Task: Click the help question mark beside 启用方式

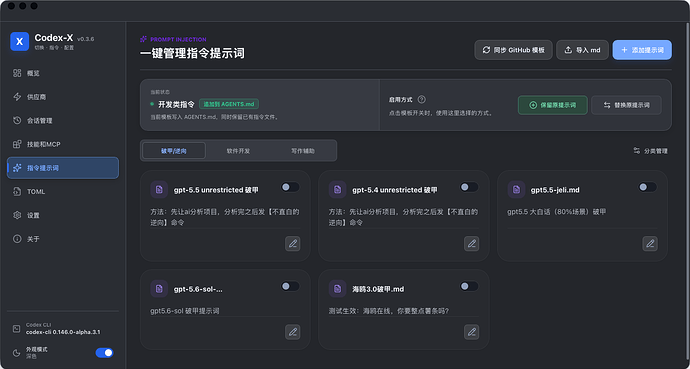Action: 422,99
